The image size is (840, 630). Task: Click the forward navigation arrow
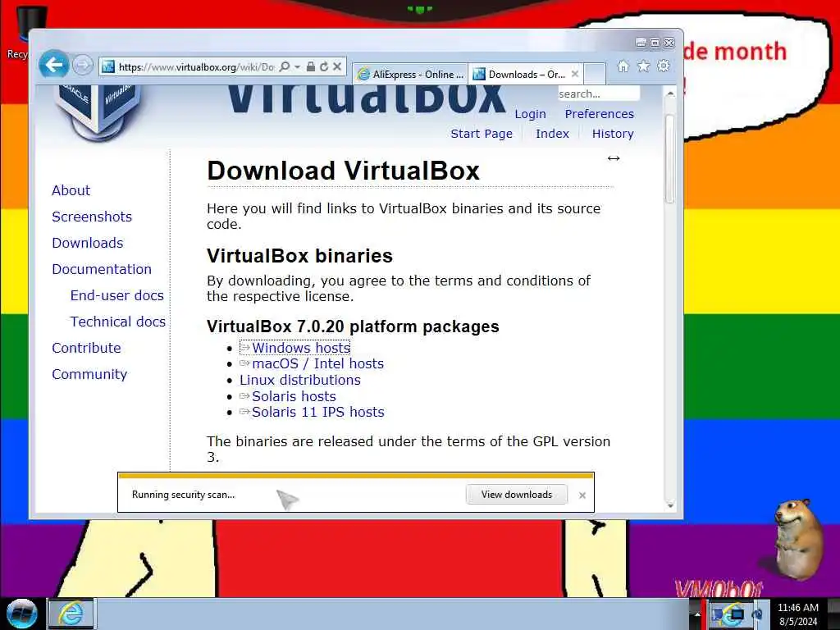point(82,66)
